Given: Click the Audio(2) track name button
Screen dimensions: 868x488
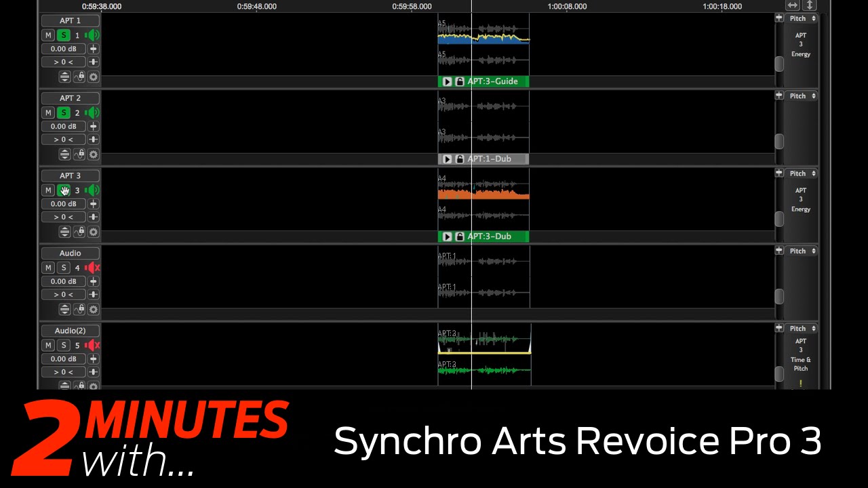Looking at the screenshot, I should point(70,331).
